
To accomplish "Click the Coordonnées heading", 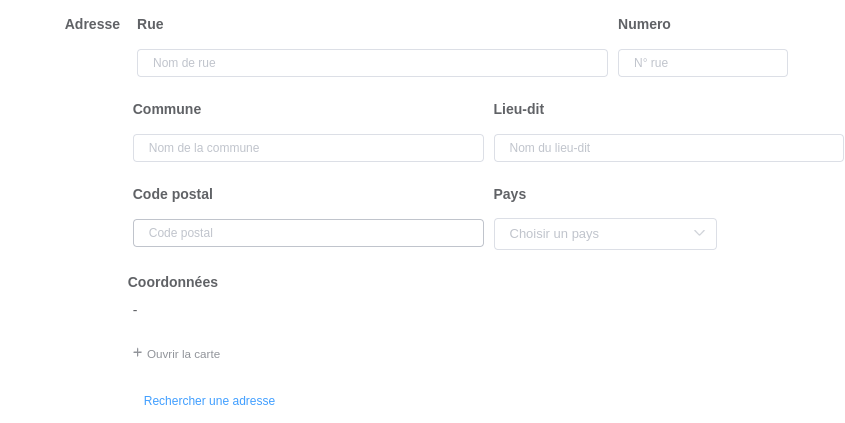I will tap(173, 282).
